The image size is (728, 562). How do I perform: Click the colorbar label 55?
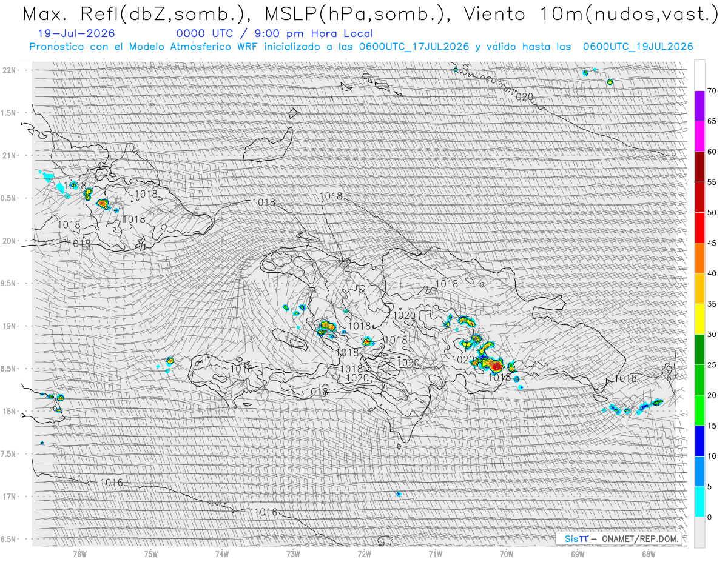coord(712,182)
